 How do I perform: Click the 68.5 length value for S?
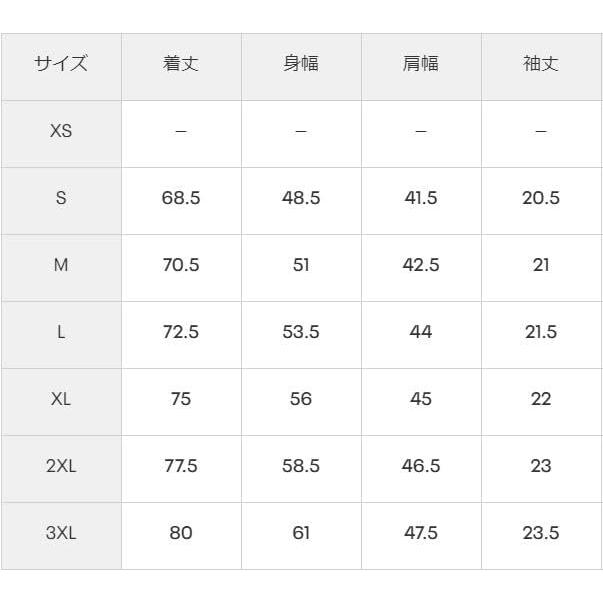pyautogui.click(x=181, y=201)
